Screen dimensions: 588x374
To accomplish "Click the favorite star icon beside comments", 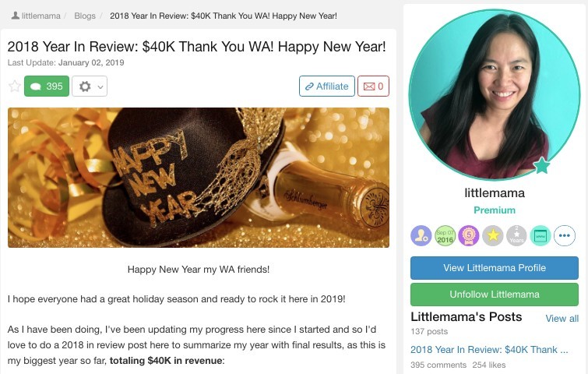I will pos(15,86).
